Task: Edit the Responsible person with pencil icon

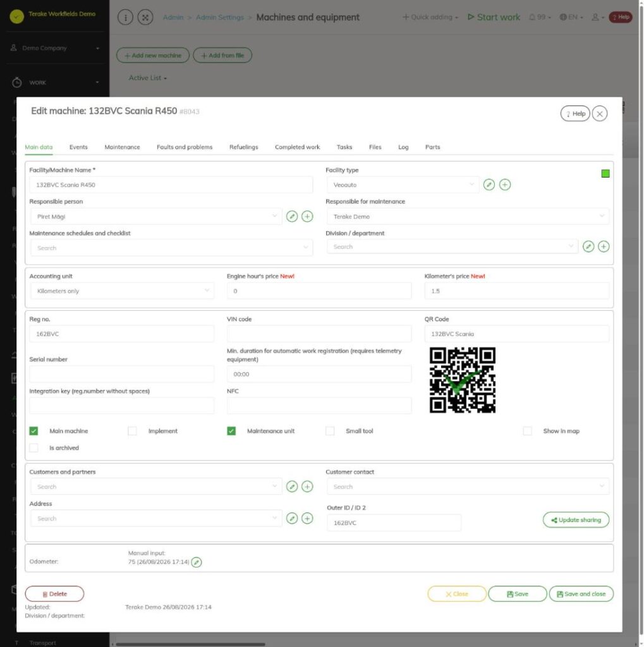Action: click(292, 216)
